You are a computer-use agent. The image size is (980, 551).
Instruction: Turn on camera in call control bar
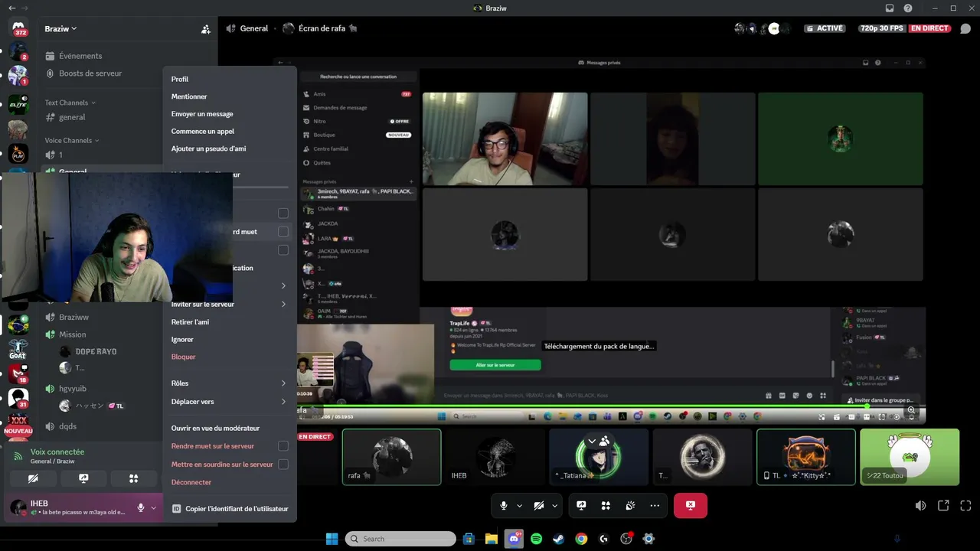539,506
